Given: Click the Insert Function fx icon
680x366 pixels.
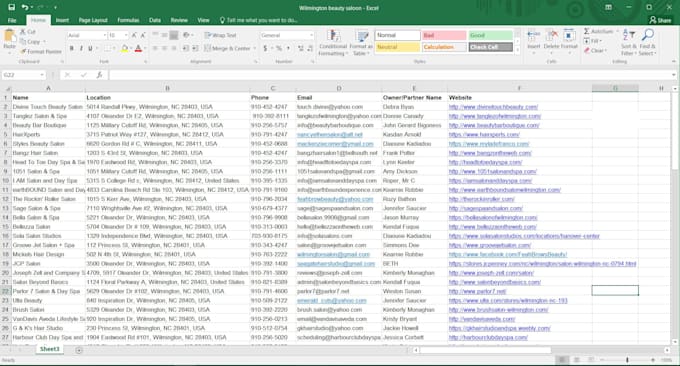Looking at the screenshot, I should click(x=99, y=75).
